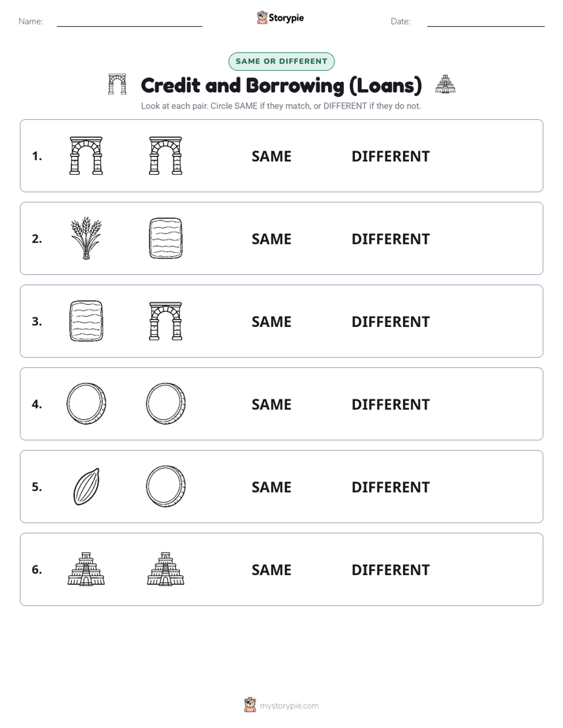Click the second pyramid image in row 6
Screen dimensions: 563x728
(x=166, y=569)
